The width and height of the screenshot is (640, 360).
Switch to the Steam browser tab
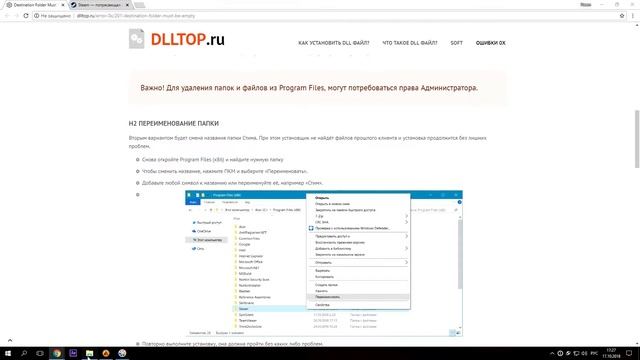pos(100,5)
